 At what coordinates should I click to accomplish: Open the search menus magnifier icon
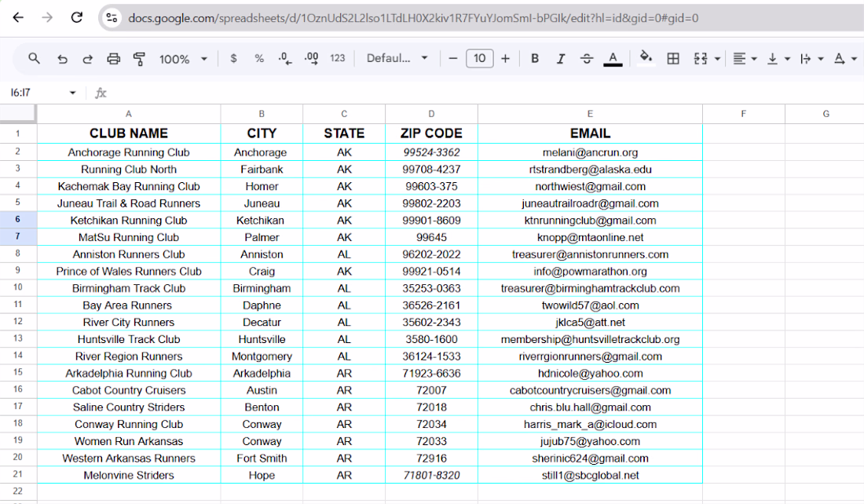pos(34,58)
